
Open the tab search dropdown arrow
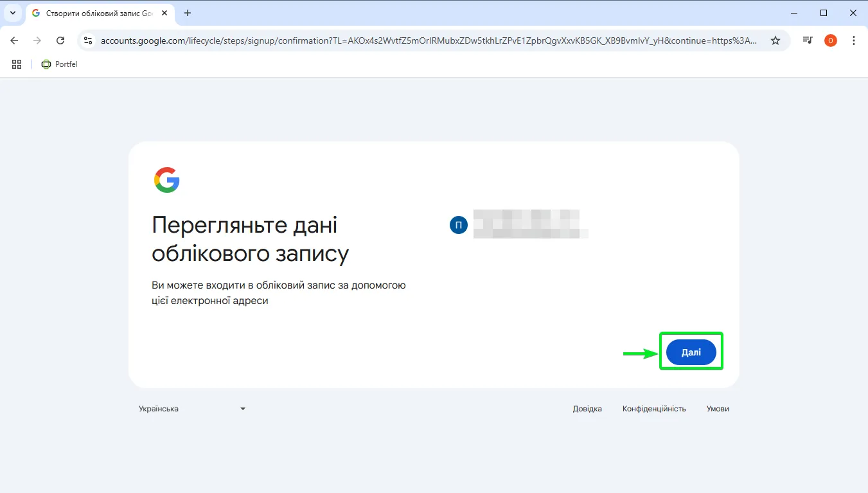(12, 13)
